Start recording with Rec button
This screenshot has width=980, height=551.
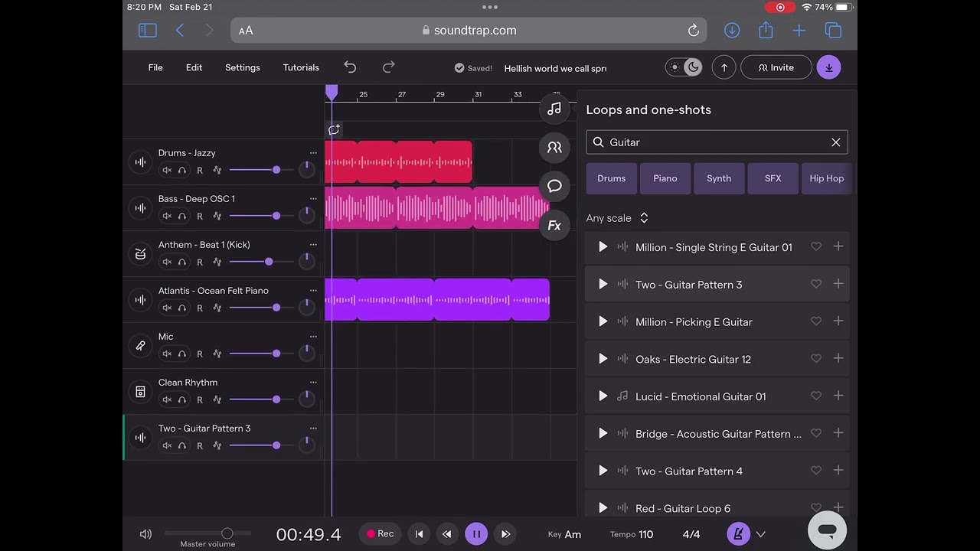tap(380, 534)
